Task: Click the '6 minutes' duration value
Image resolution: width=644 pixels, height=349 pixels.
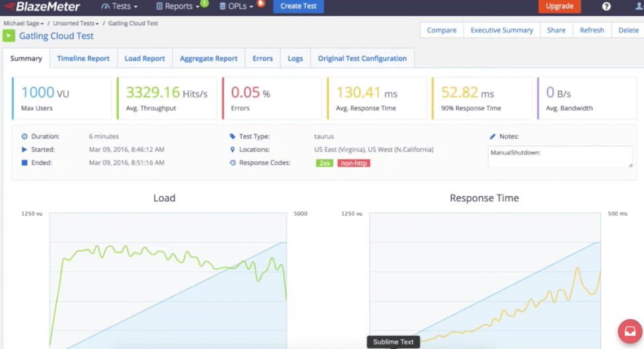Action: (104, 136)
